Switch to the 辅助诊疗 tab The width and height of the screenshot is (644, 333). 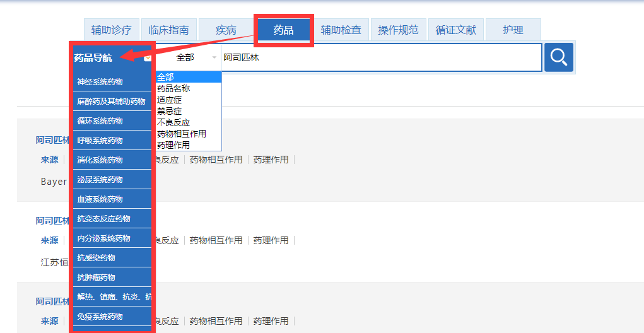click(x=111, y=30)
